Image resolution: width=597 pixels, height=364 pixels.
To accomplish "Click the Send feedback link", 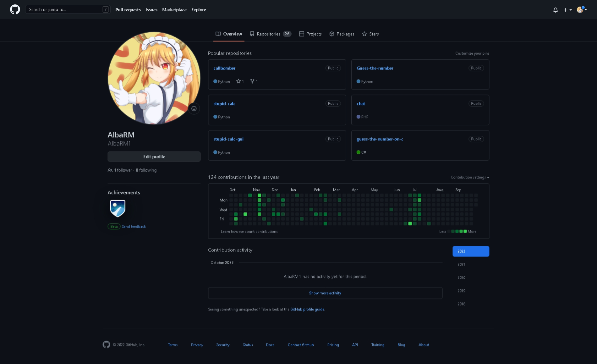I will [134, 227].
